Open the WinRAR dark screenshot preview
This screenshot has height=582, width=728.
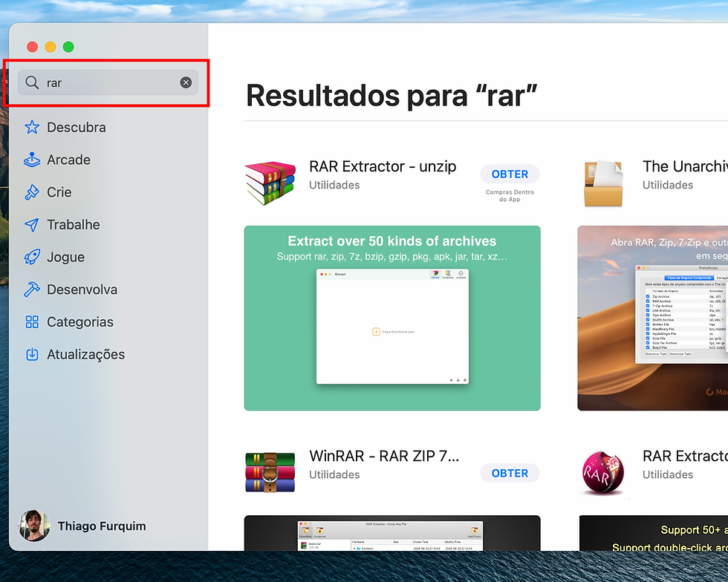392,533
